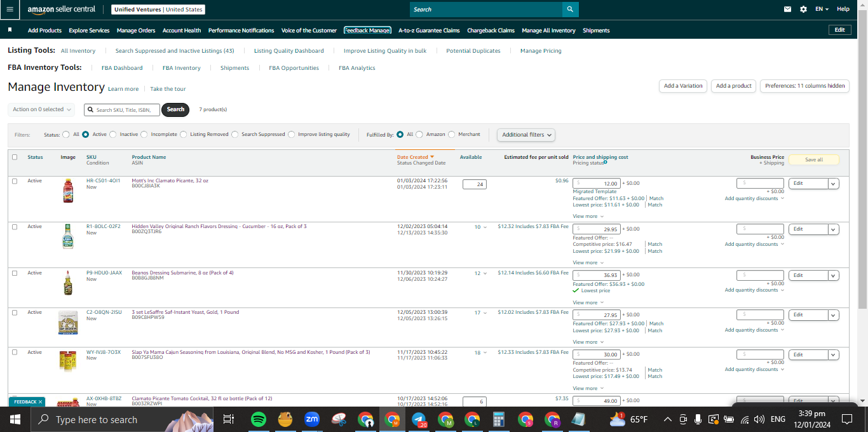The image size is (868, 432).
Task: Tick checkbox for LeSaffre Yeast row
Action: [x=15, y=313]
